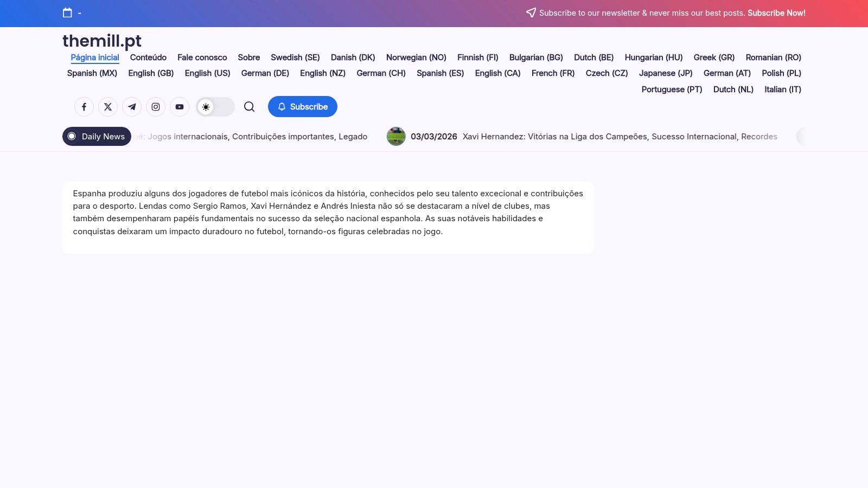Switch to Finnish (FI) language
The height and width of the screenshot is (488, 868).
pos(478,57)
